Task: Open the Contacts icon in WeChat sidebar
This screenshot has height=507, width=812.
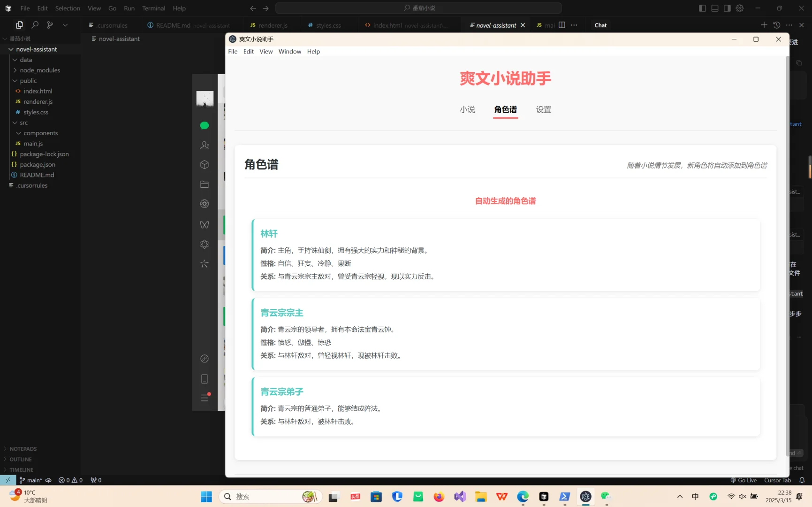Action: click(204, 145)
